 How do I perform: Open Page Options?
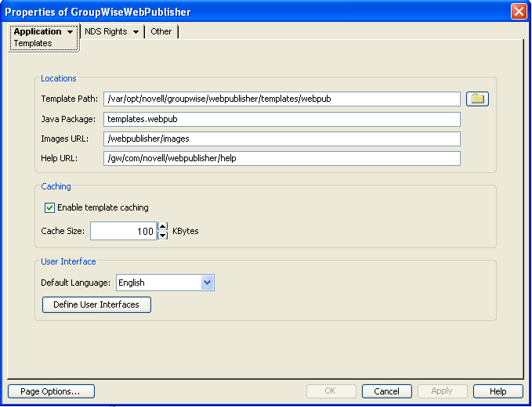(51, 391)
